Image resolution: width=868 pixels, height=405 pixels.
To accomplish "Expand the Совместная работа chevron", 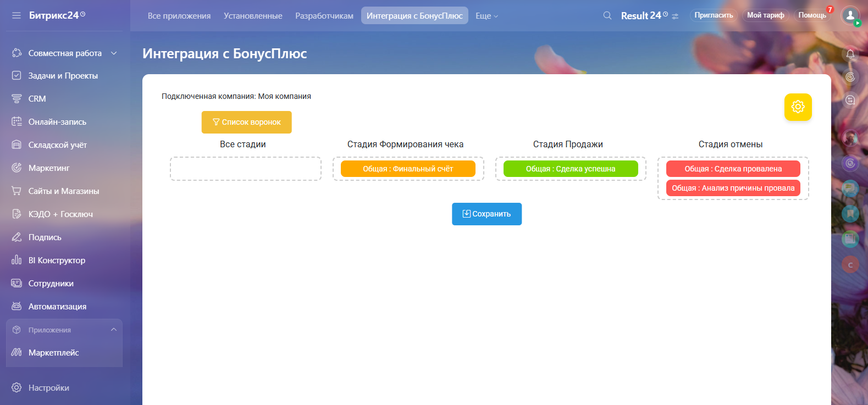I will pos(114,53).
